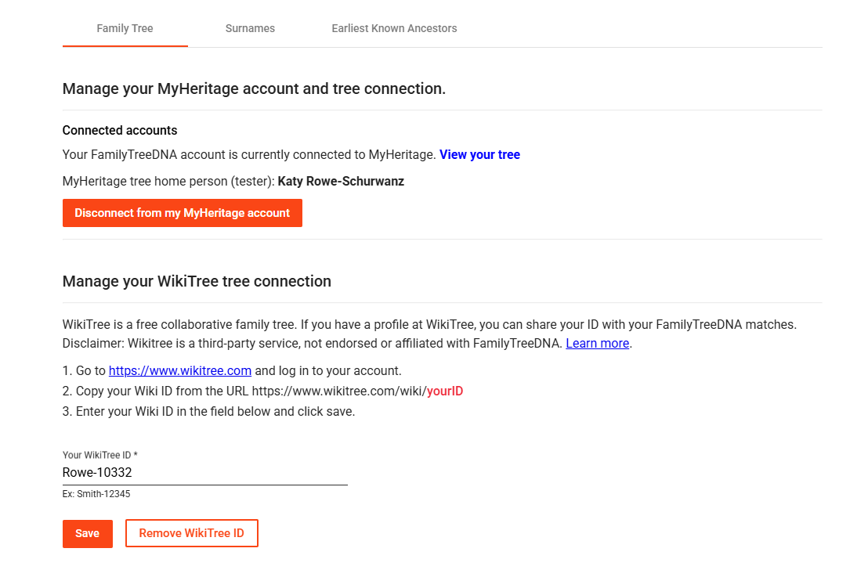Follow the Learn more link
This screenshot has height=588, width=868.
pos(597,344)
